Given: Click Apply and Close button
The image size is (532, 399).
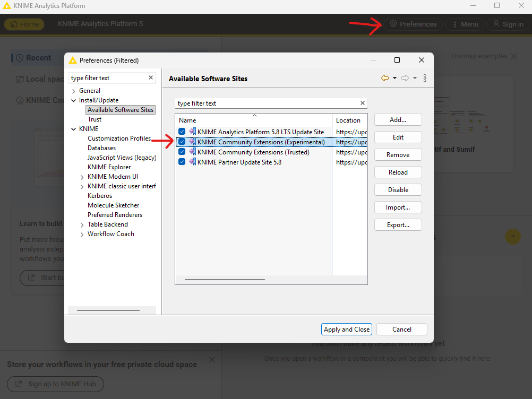Looking at the screenshot, I should tap(347, 329).
